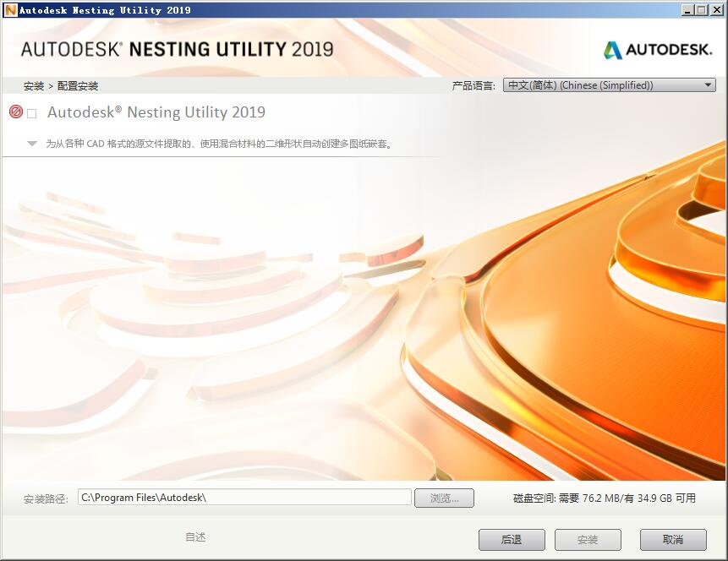The height and width of the screenshot is (561, 728).
Task: Click the 取消 cancel button
Action: click(673, 540)
